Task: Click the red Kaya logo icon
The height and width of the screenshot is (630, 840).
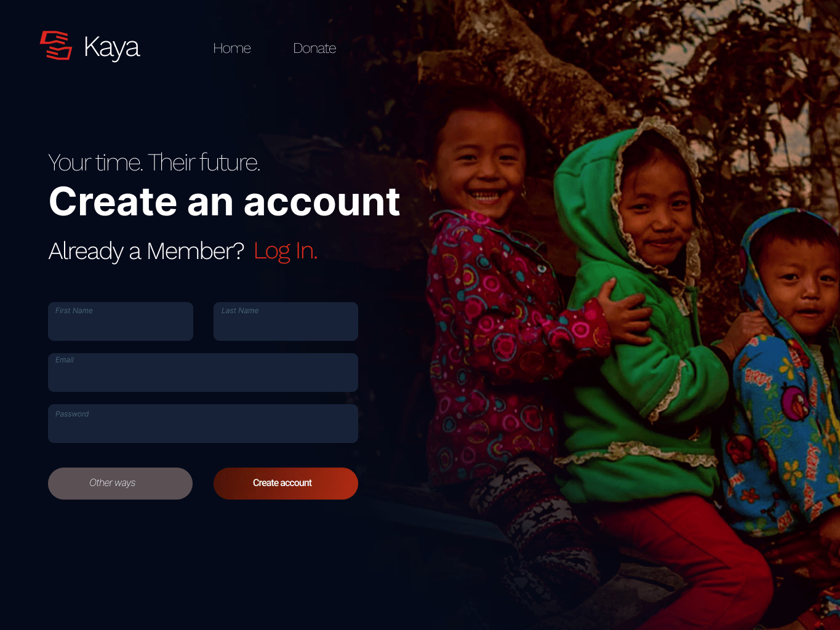Action: click(x=56, y=46)
